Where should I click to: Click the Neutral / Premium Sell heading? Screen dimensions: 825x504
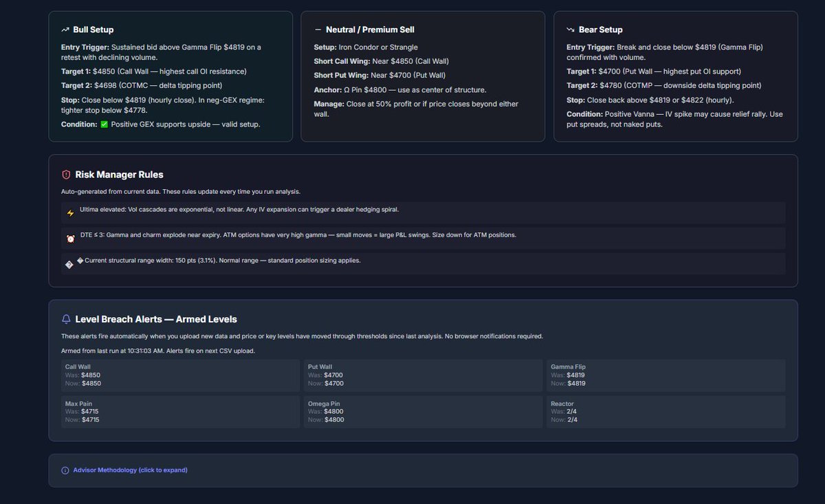tap(370, 30)
